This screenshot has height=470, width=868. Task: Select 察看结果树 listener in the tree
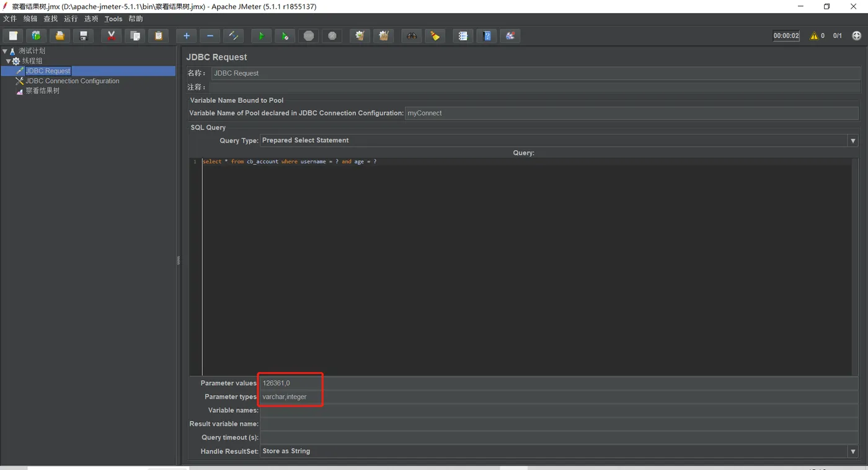tap(42, 91)
